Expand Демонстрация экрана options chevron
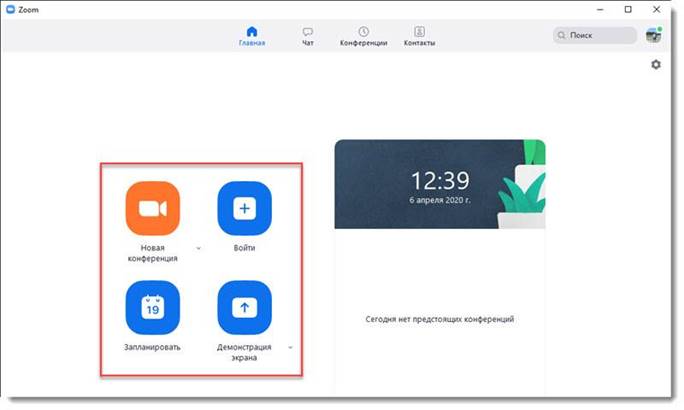 [291, 348]
